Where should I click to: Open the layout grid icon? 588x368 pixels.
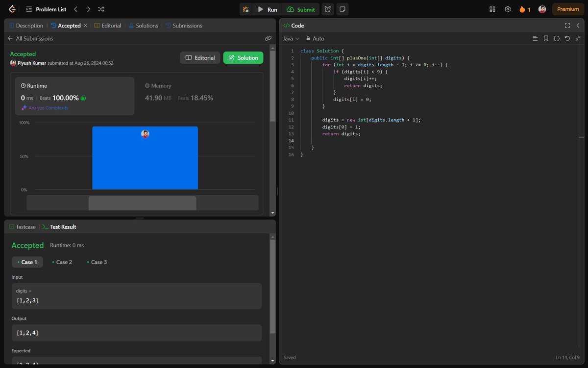[492, 9]
